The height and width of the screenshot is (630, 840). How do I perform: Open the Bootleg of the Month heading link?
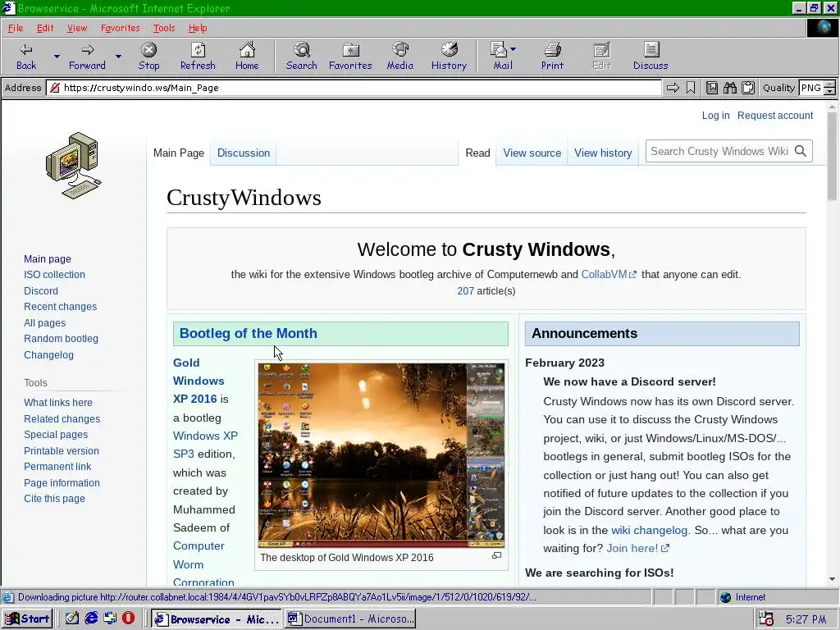click(x=248, y=333)
